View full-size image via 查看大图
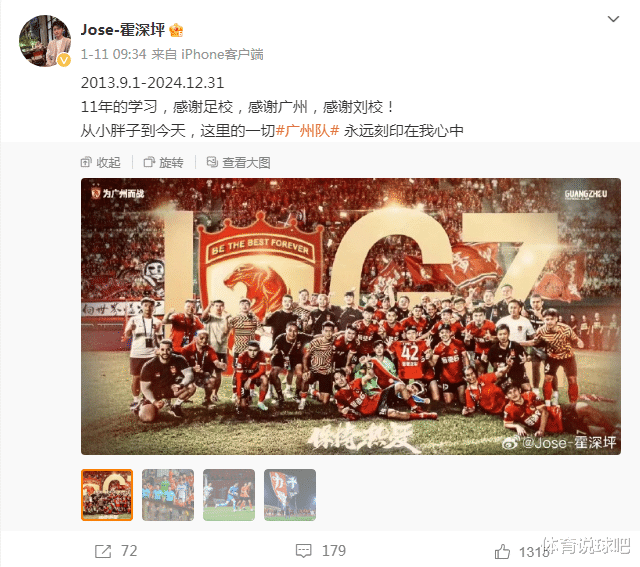Image resolution: width=640 pixels, height=567 pixels. [x=238, y=162]
